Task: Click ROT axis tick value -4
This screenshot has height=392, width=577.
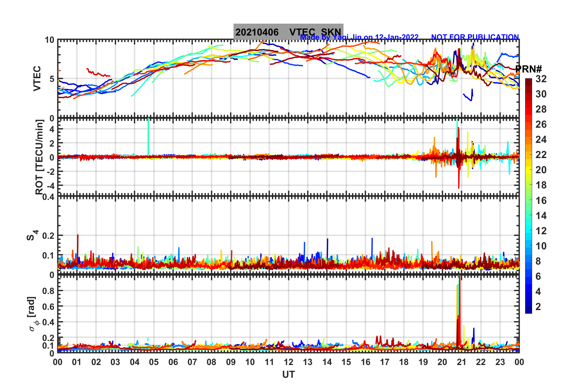Action: [x=50, y=185]
